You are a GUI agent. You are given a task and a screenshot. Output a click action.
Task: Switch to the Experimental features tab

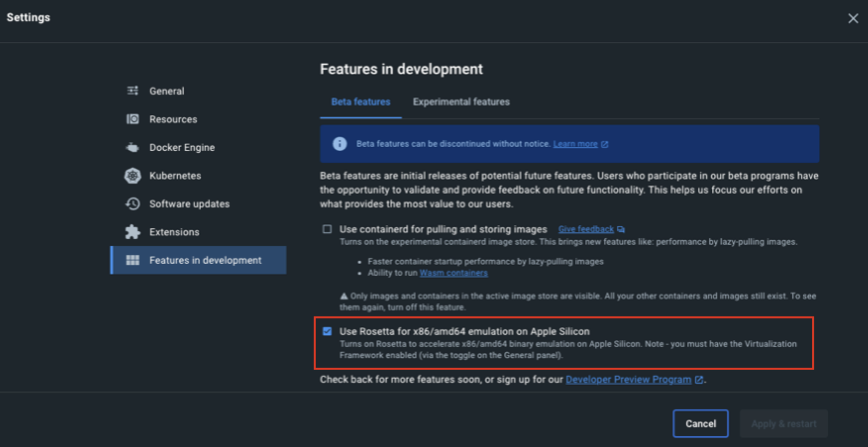coord(461,102)
